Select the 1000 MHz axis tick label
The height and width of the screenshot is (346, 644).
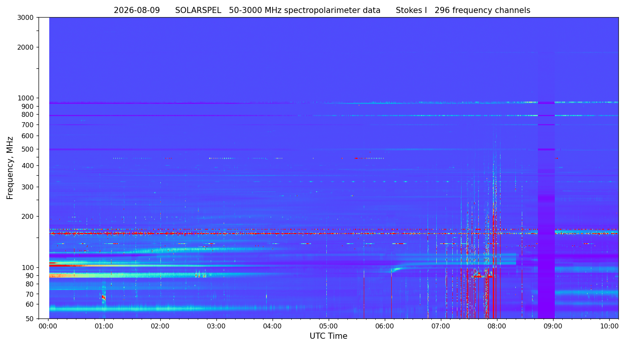[x=26, y=98]
